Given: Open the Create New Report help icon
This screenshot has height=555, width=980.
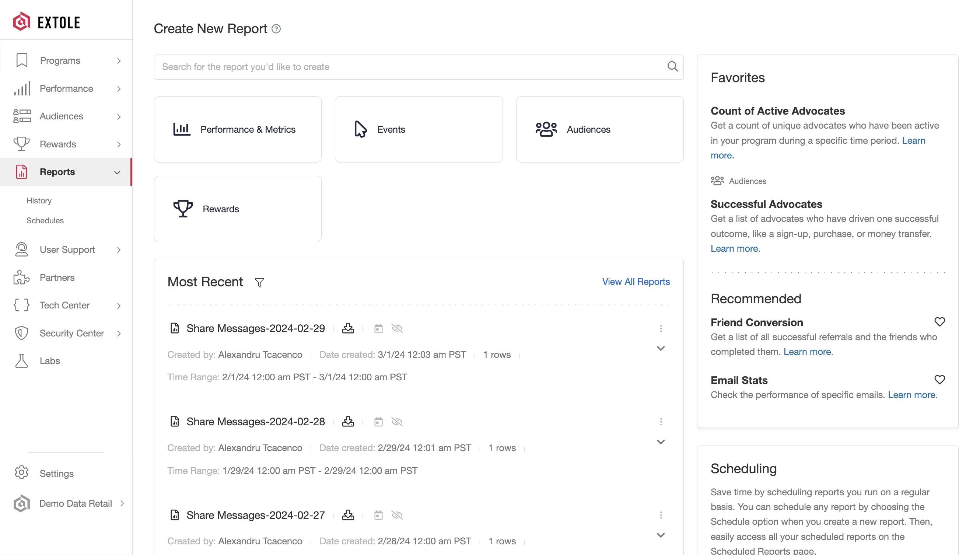Looking at the screenshot, I should point(276,29).
